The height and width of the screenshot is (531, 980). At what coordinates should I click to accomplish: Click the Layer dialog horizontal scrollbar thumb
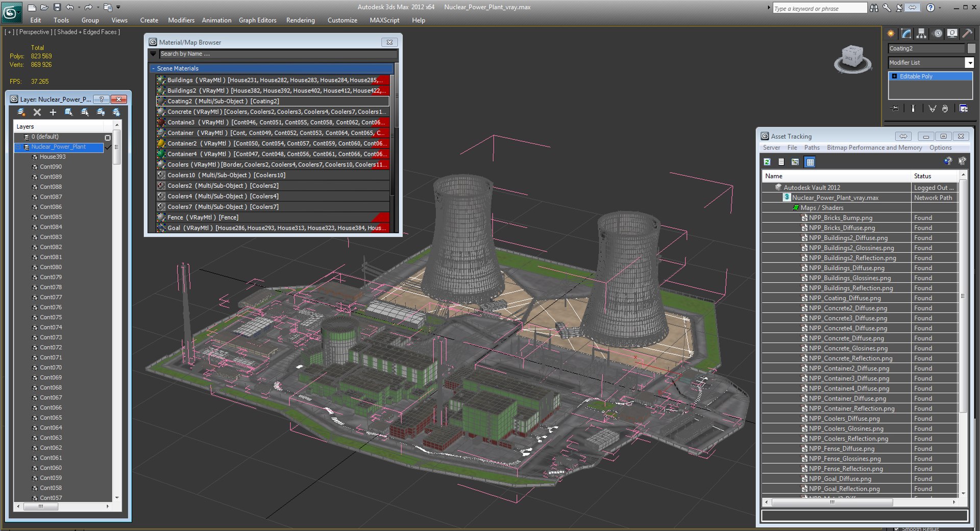click(41, 506)
